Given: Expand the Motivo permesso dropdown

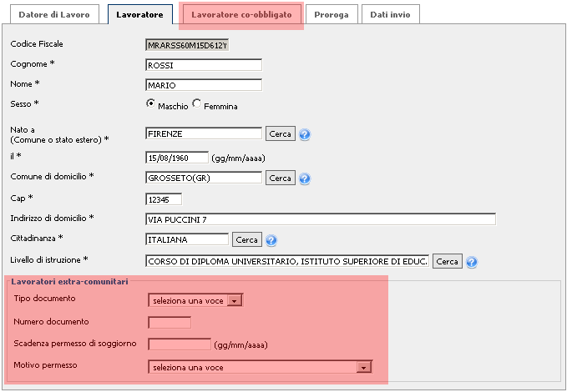Looking at the screenshot, I should pos(261,367).
